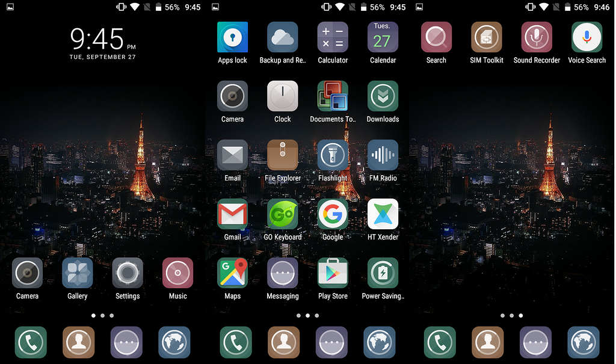Turn on the Flashlight app
This screenshot has width=616, height=364.
pyautogui.click(x=333, y=155)
